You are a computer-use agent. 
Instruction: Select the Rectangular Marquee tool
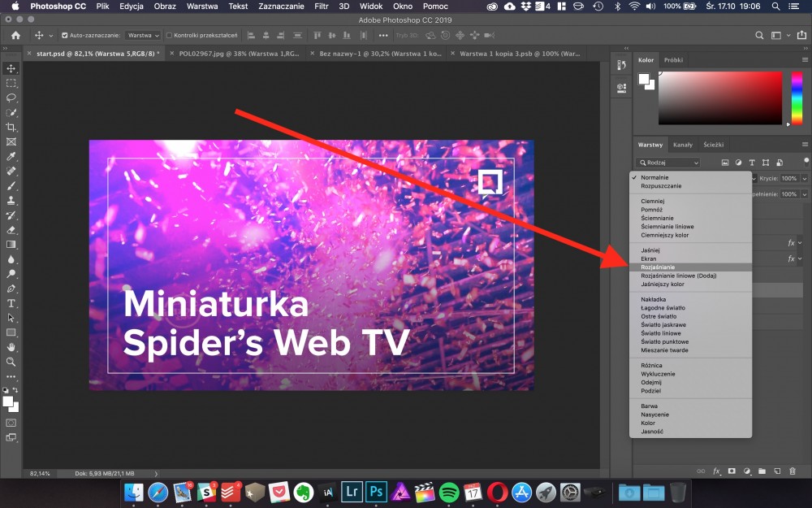point(11,83)
